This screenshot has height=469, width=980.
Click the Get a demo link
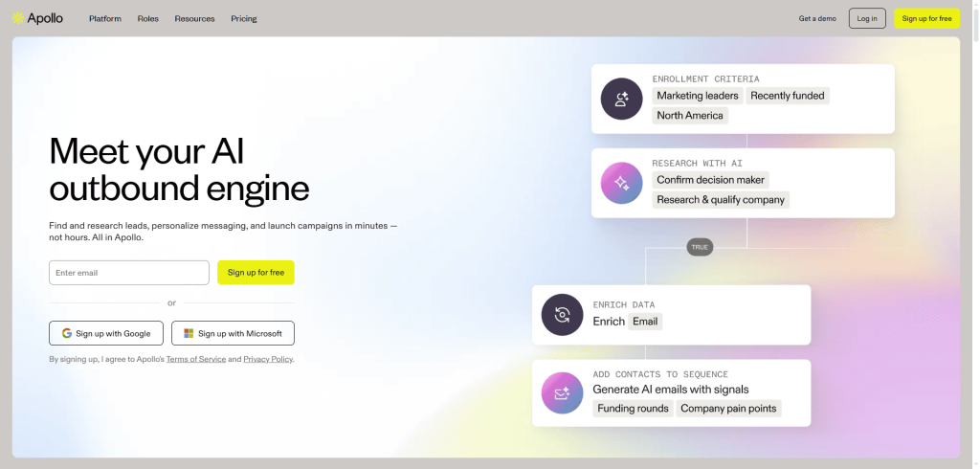point(817,19)
